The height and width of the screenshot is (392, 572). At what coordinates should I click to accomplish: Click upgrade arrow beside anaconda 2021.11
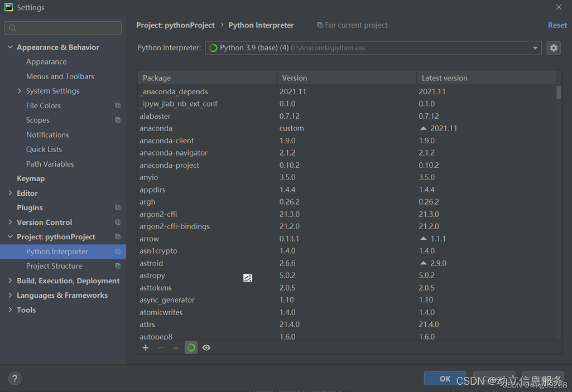pos(423,128)
